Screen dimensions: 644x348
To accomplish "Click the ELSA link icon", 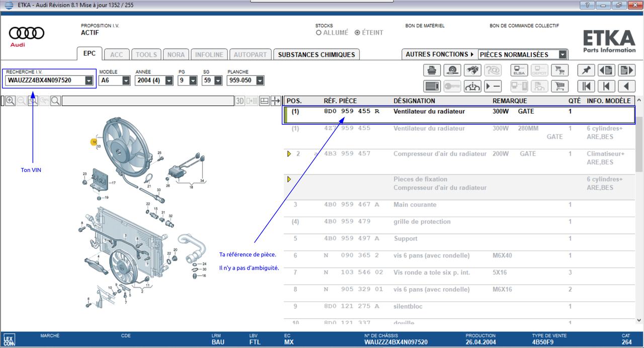I will pyautogui.click(x=519, y=70).
